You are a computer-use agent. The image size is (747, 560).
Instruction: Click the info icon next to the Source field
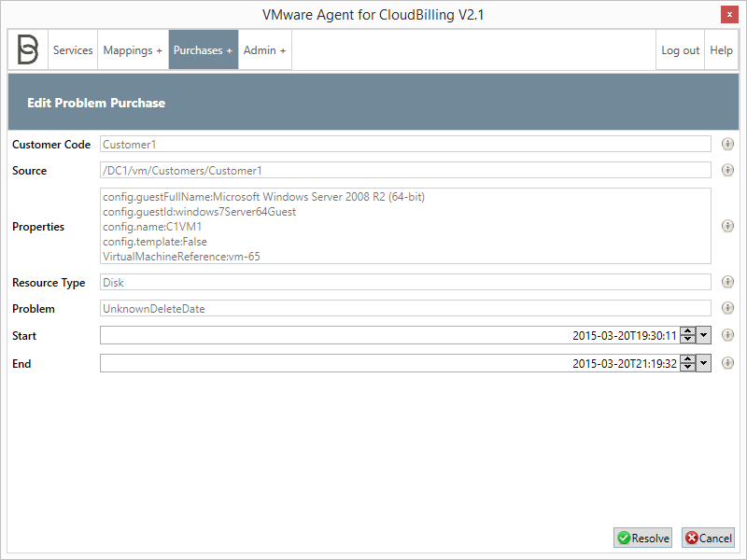coord(727,170)
